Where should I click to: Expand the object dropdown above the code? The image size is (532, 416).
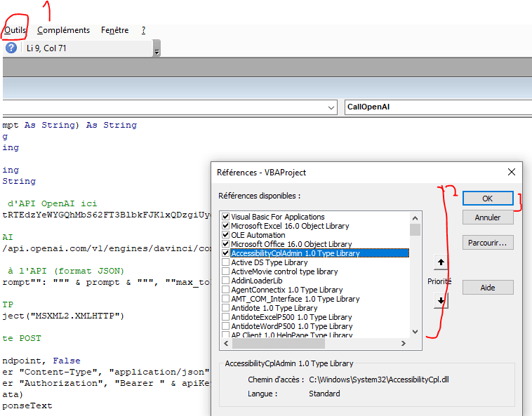point(332,108)
